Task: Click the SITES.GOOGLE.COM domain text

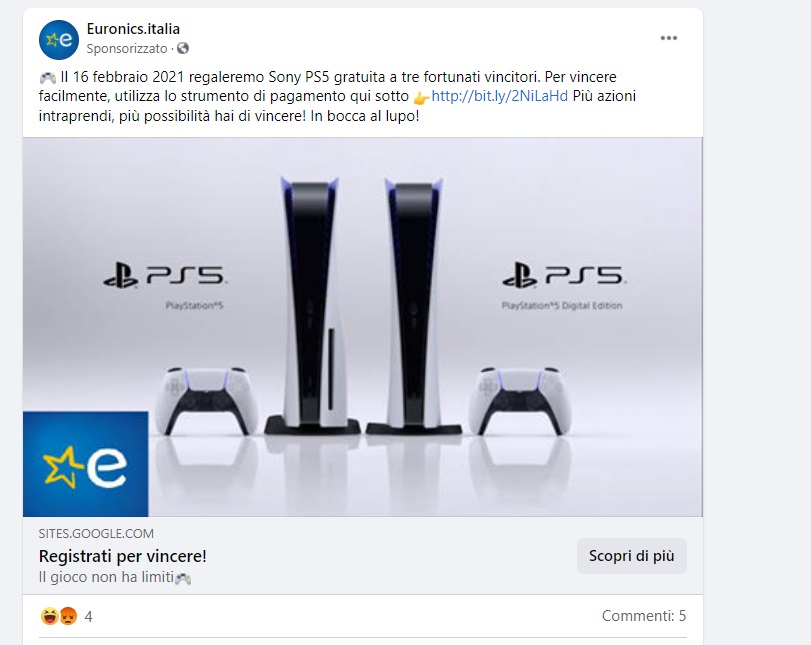Action: point(96,534)
